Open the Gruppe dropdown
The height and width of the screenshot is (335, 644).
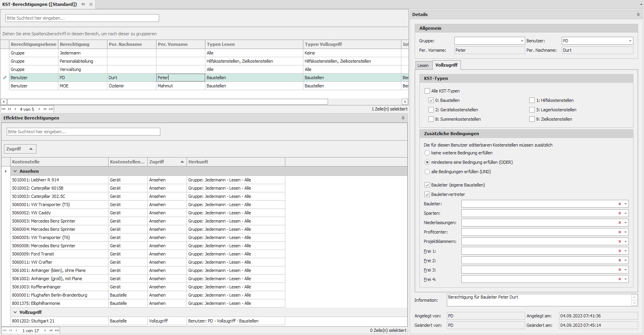[522, 41]
